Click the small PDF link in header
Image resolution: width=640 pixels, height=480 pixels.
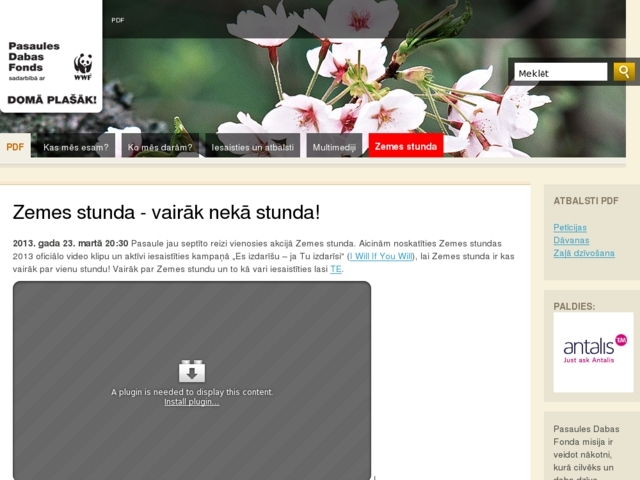coord(118,20)
